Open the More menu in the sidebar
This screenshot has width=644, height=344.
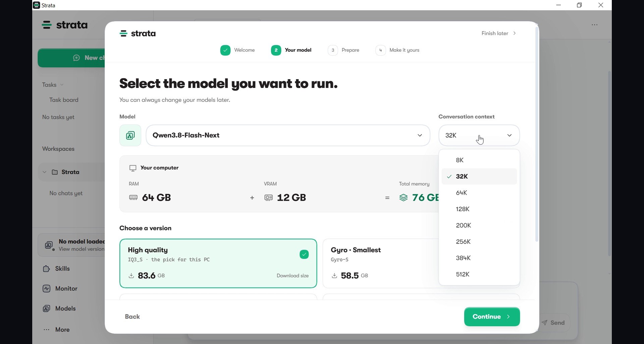click(56, 330)
